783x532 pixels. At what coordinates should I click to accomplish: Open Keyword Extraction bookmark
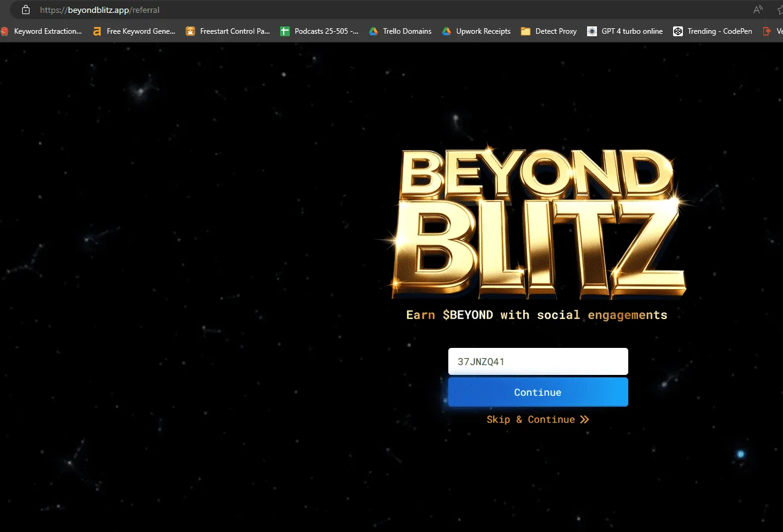[41, 31]
